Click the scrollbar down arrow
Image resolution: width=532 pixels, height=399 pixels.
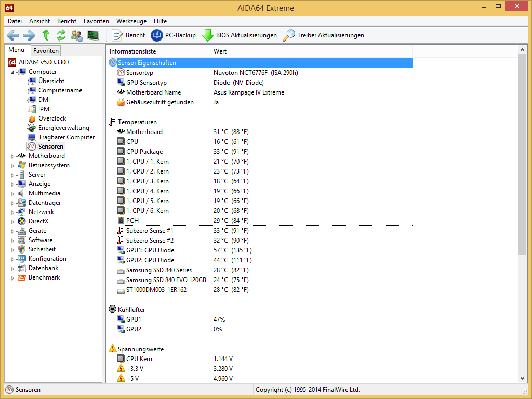tap(522, 378)
